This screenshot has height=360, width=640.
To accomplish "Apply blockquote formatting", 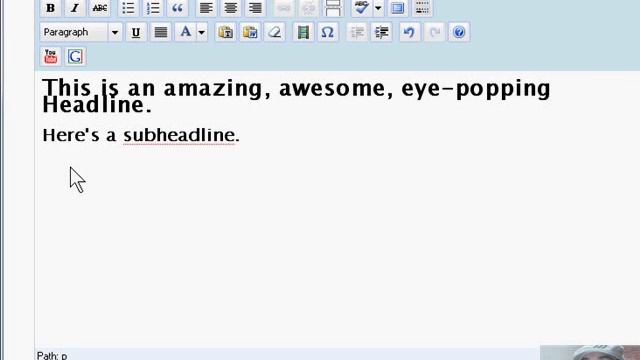I will [178, 8].
